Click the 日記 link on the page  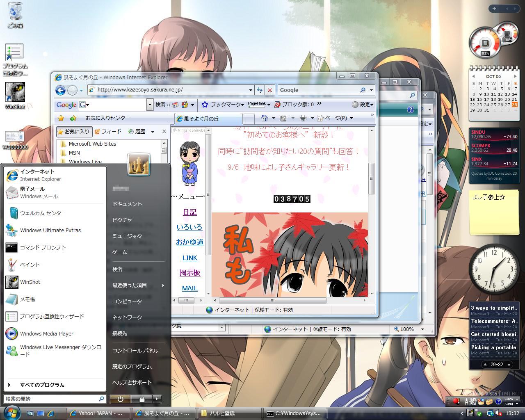[189, 212]
